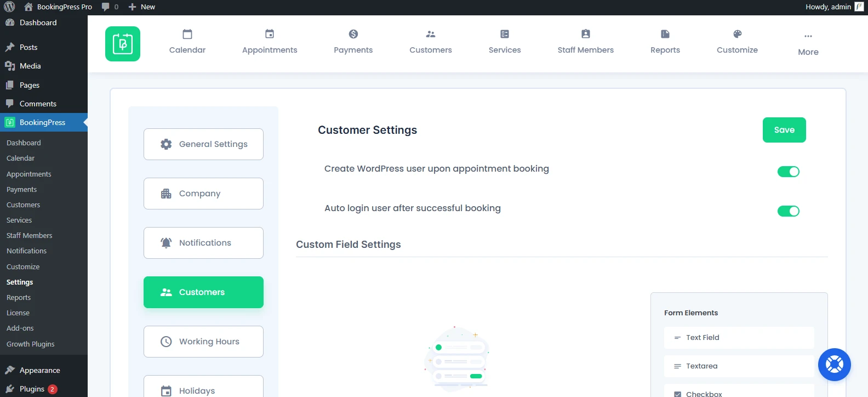Screen dimensions: 868x397
Task: Open Settings in BookingPress submenu
Action: click(x=20, y=282)
